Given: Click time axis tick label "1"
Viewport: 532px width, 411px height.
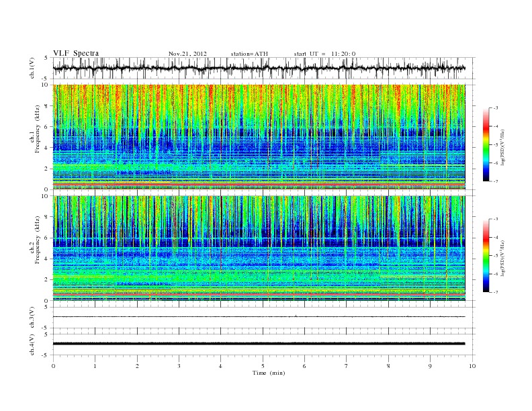Looking at the screenshot, I should (95, 366).
